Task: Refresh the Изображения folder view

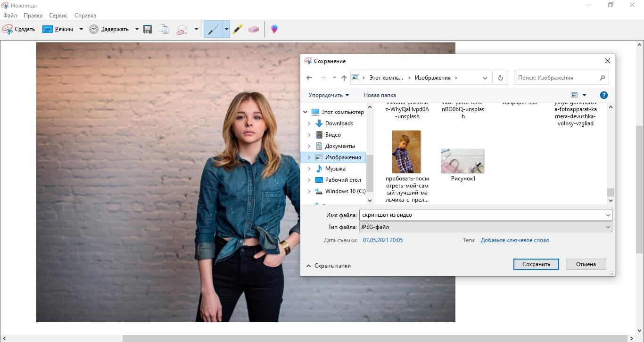Action: click(x=500, y=78)
